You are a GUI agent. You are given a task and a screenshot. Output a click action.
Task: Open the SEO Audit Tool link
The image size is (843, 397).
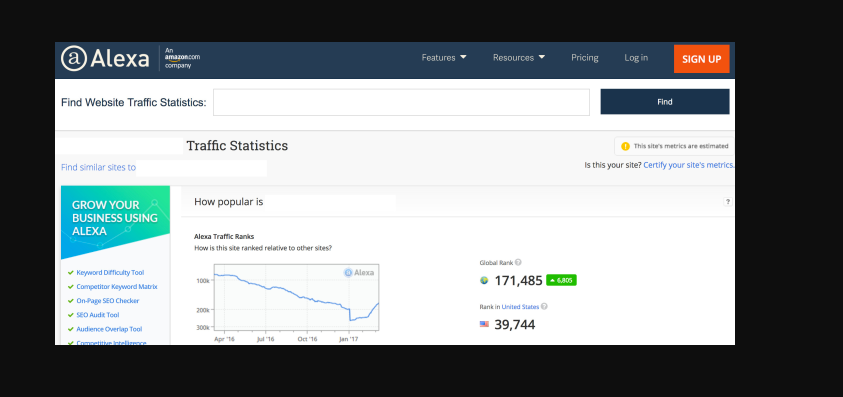[98, 315]
